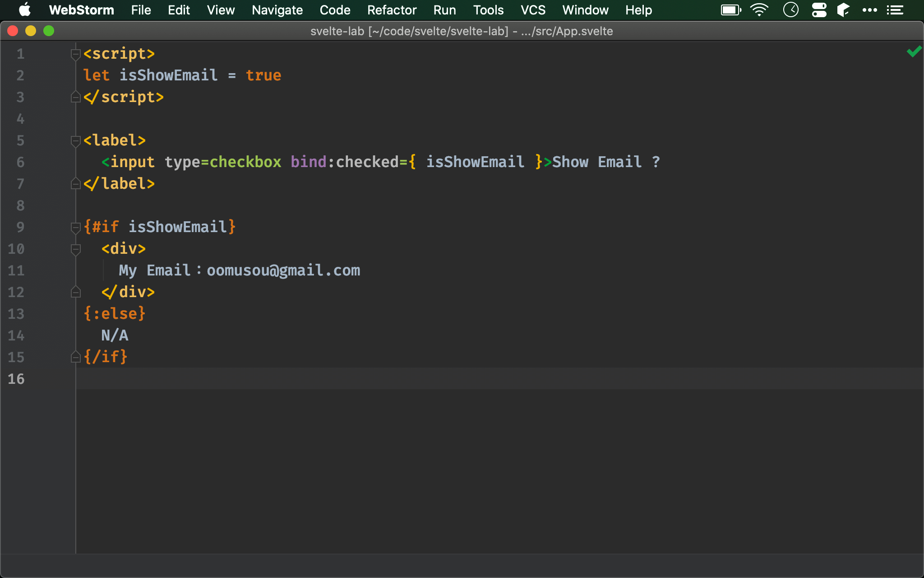Open the Edit menu
Image resolution: width=924 pixels, height=578 pixels.
pyautogui.click(x=179, y=10)
